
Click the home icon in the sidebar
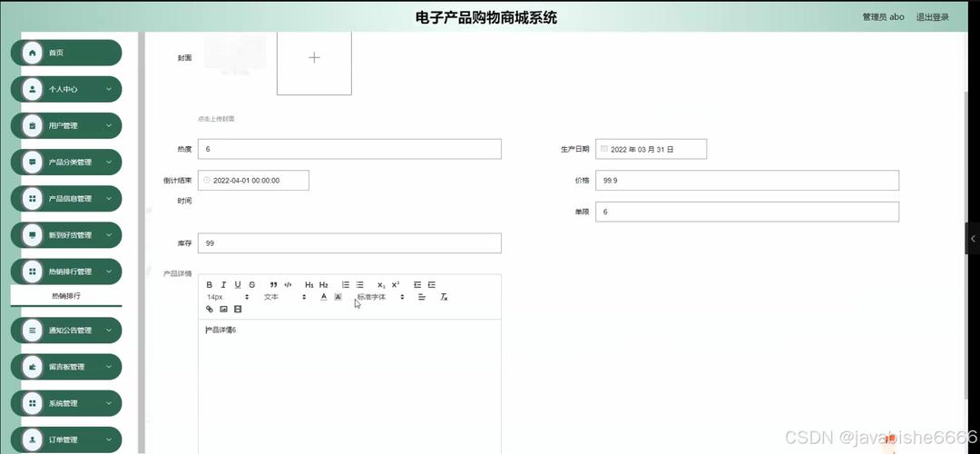(x=33, y=53)
